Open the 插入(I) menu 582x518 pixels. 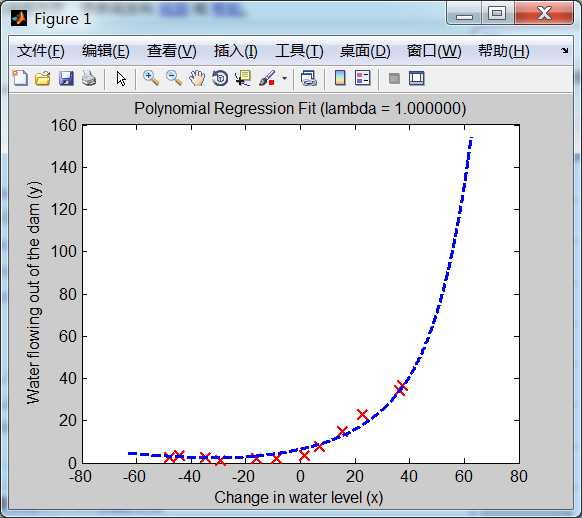(236, 51)
